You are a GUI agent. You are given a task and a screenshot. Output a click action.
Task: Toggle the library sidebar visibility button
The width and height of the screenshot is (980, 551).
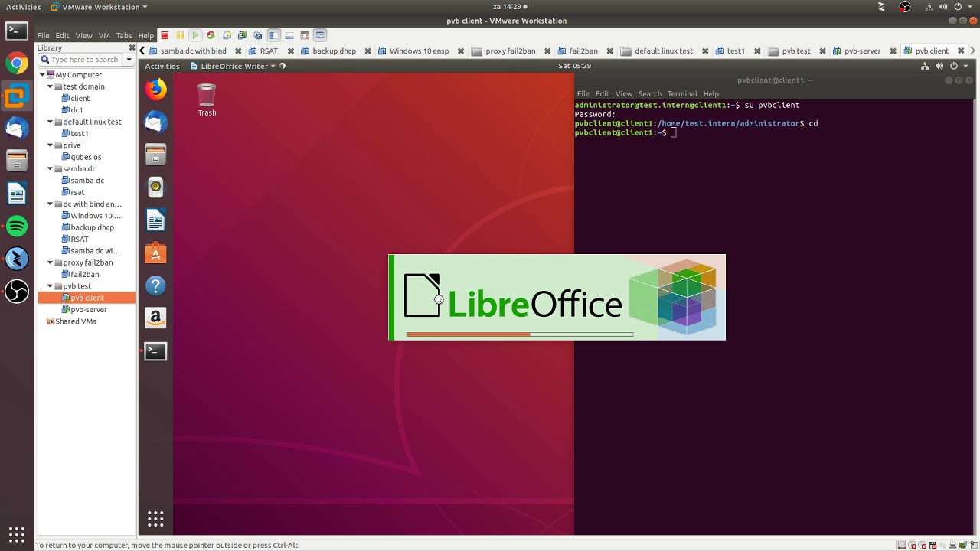[x=273, y=35]
